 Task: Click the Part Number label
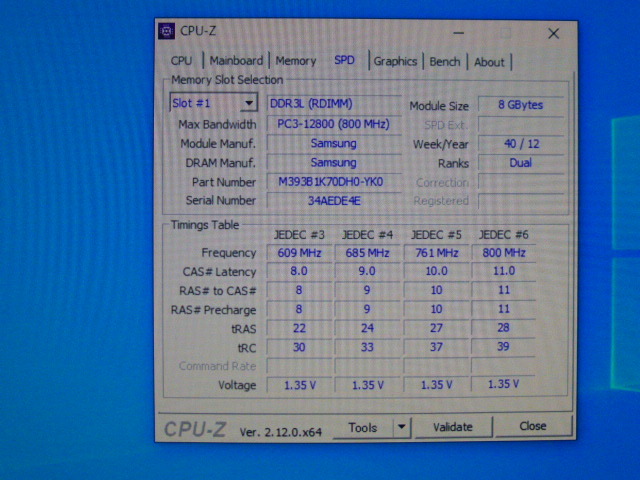tap(224, 182)
